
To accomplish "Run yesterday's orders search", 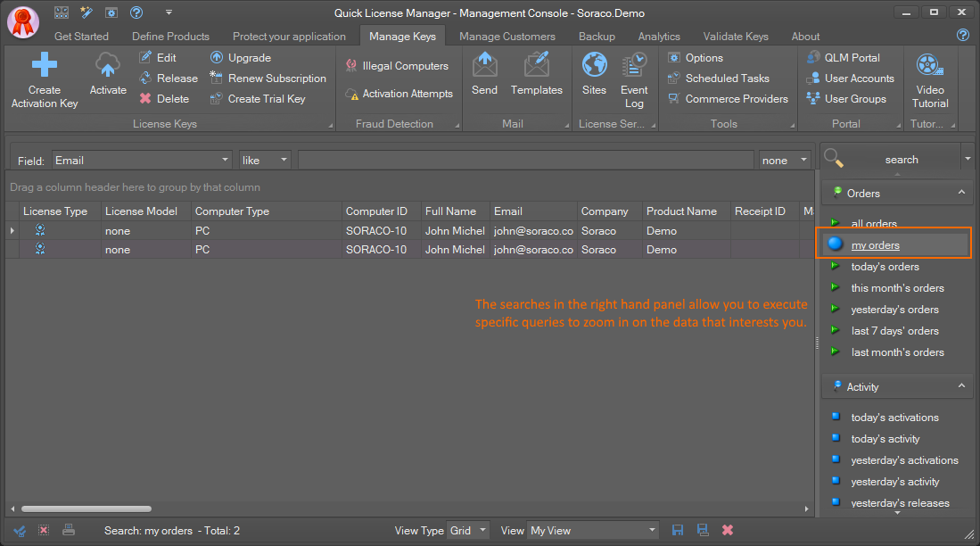I will click(x=895, y=310).
